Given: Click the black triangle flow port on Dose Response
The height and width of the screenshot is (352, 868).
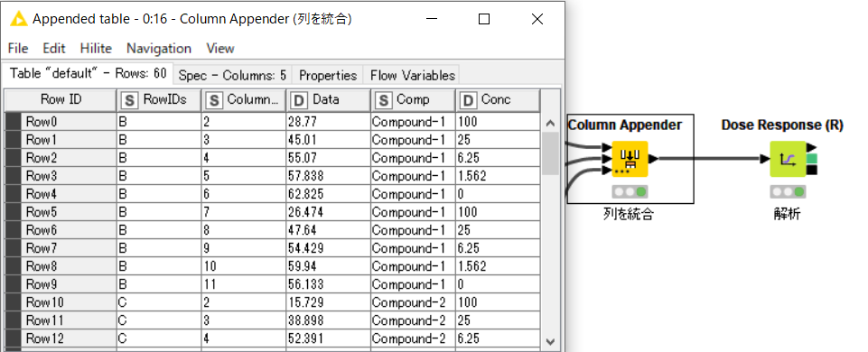Looking at the screenshot, I should (x=811, y=148).
